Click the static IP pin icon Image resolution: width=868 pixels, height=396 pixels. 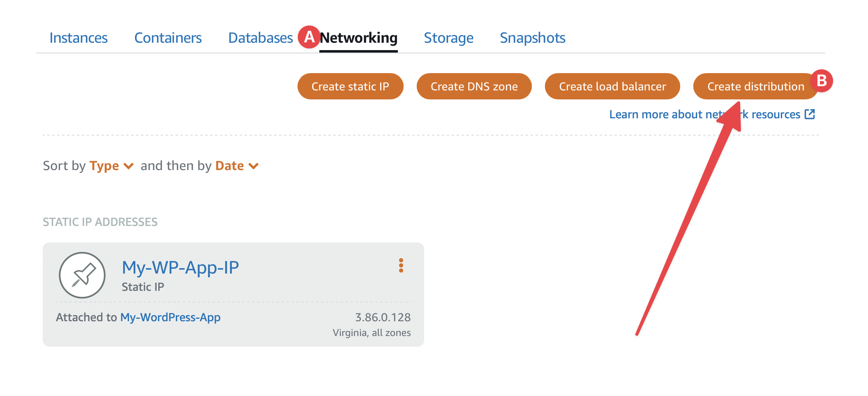(82, 275)
